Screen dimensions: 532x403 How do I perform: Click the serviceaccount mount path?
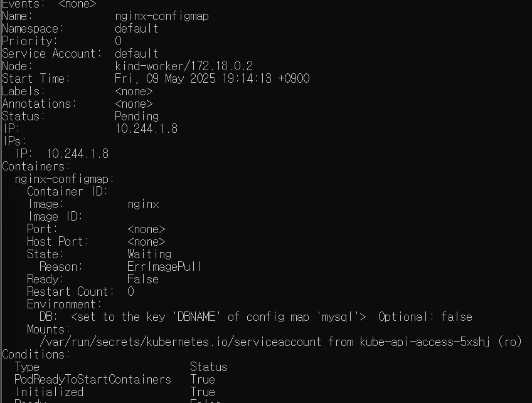180,342
